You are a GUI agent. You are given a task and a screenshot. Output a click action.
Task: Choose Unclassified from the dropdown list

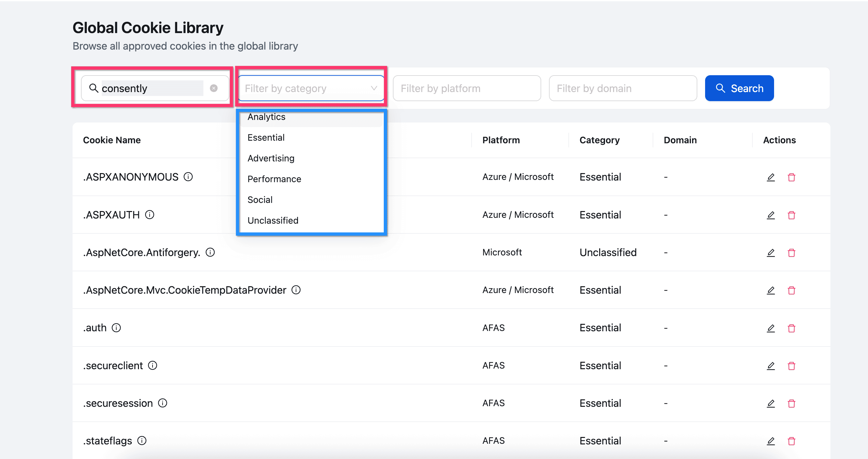[273, 220]
